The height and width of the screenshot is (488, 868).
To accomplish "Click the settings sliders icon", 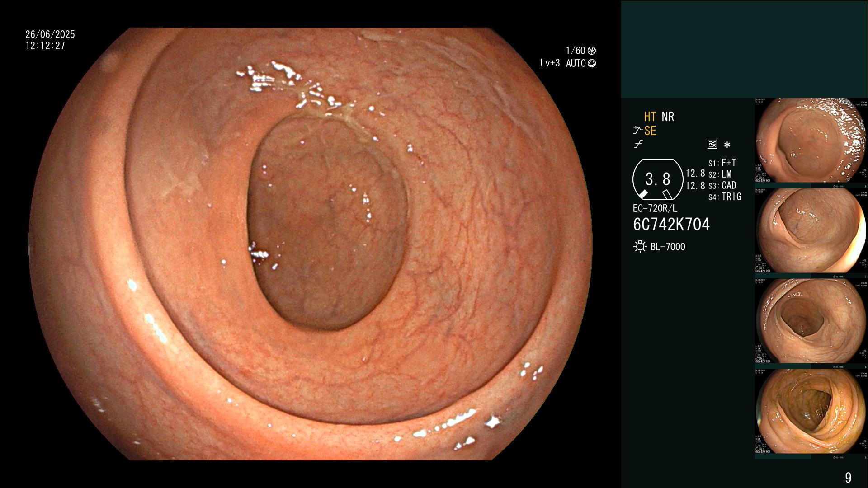I will tap(712, 145).
